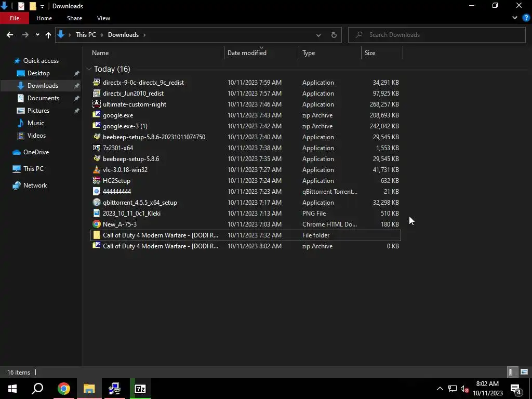Select This PC in the navigation pane
This screenshot has height=399, width=532.
click(x=33, y=169)
